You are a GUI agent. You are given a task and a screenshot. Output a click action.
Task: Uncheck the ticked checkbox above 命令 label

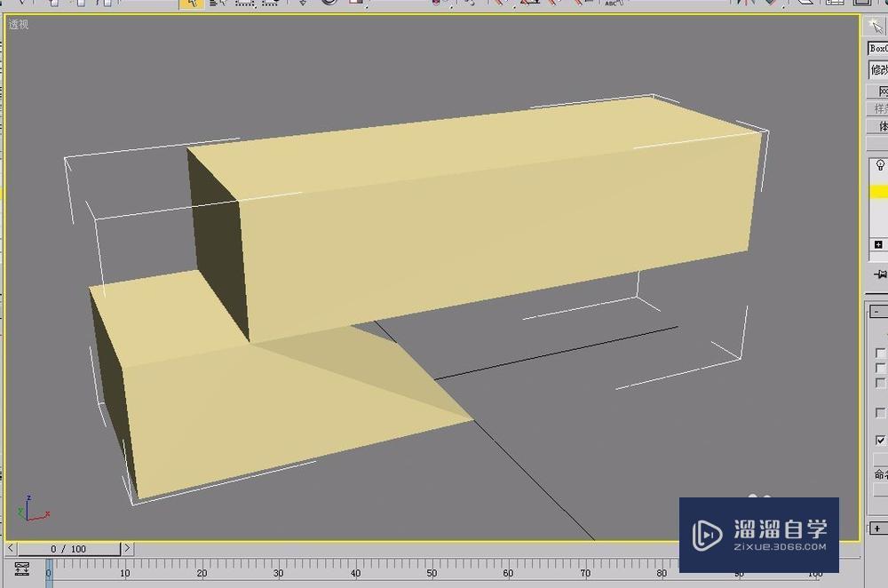point(880,440)
